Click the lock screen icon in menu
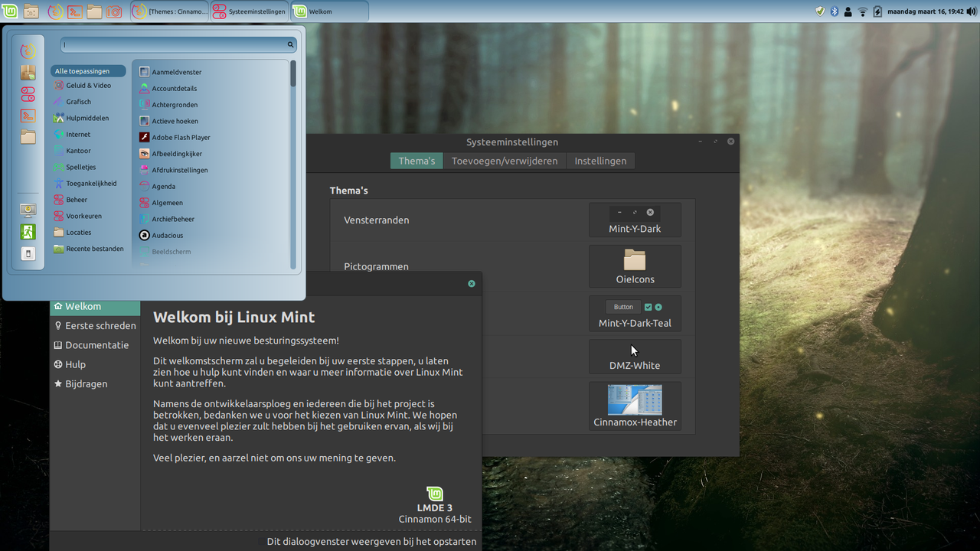 (28, 210)
